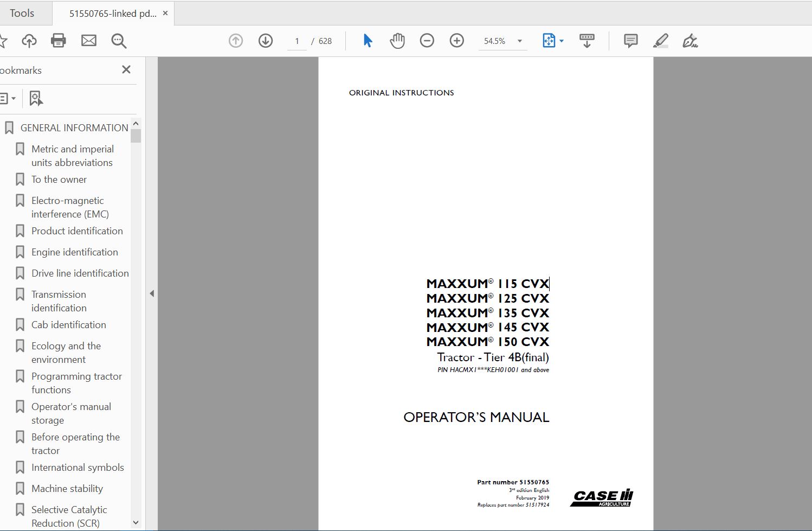This screenshot has height=531, width=812.
Task: Select the highlight text pen tool
Action: (660, 41)
